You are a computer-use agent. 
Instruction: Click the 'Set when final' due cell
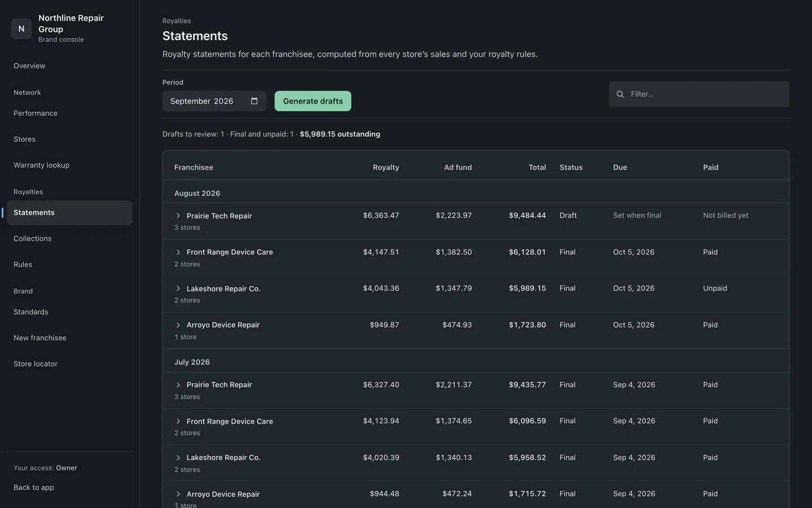(637, 216)
